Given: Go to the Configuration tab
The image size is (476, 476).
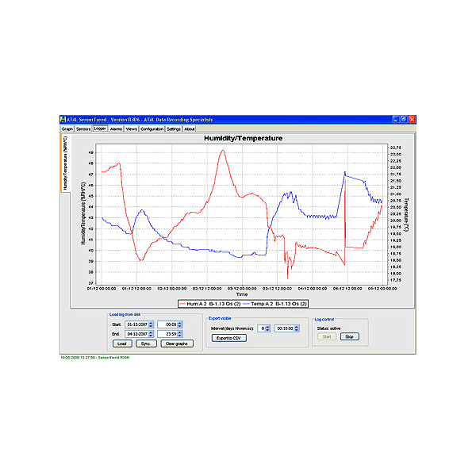Looking at the screenshot, I should point(152,129).
